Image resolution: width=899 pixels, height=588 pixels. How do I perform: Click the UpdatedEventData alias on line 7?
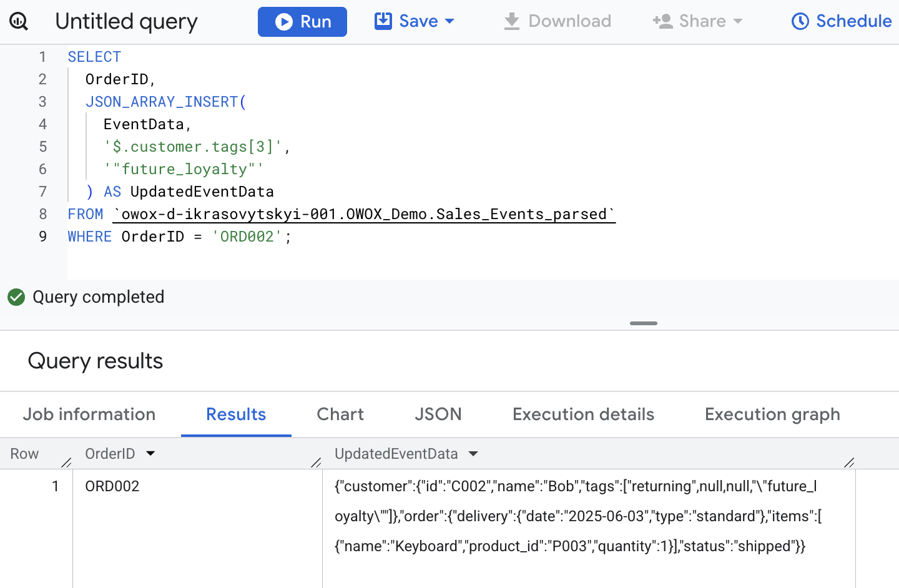point(202,192)
